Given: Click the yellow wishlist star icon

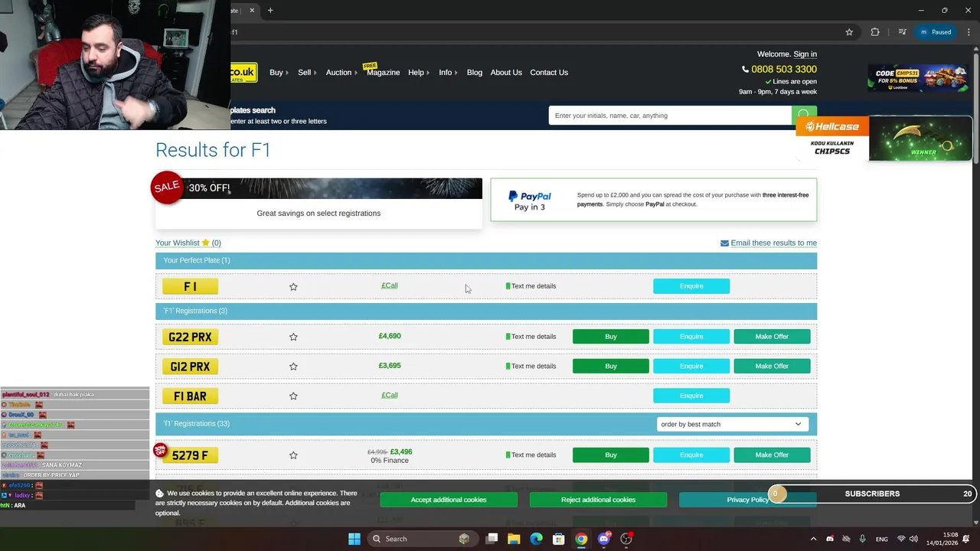Looking at the screenshot, I should tap(205, 243).
